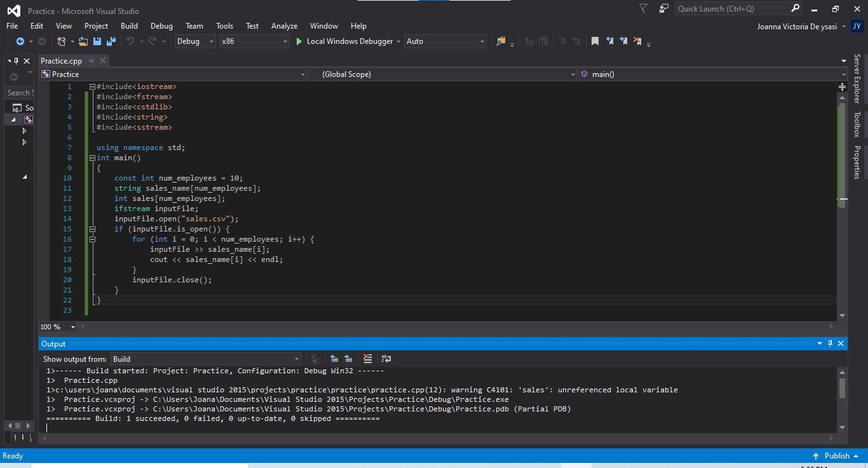868x468 pixels.
Task: Open the notifications flag icon
Action: pyautogui.click(x=644, y=9)
